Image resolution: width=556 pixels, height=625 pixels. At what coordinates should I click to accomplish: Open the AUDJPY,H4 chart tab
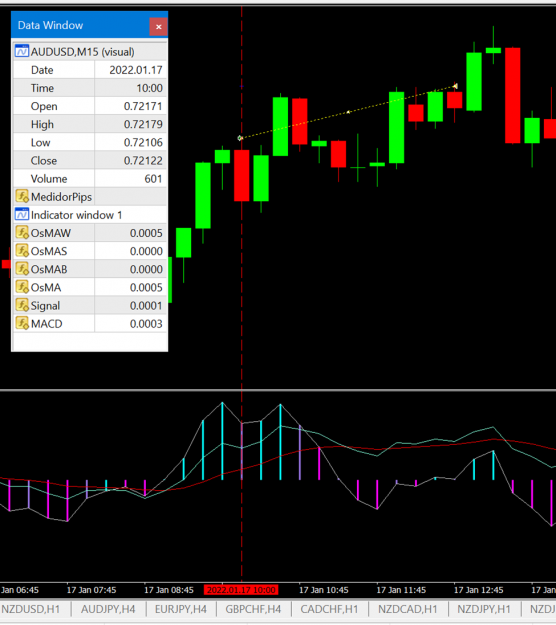click(x=108, y=609)
